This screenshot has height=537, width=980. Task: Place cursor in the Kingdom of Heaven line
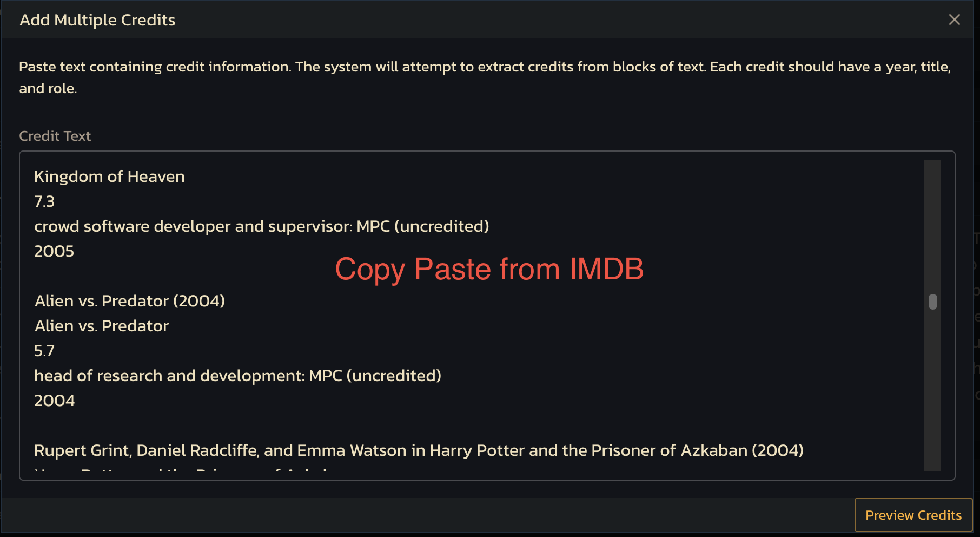[109, 176]
